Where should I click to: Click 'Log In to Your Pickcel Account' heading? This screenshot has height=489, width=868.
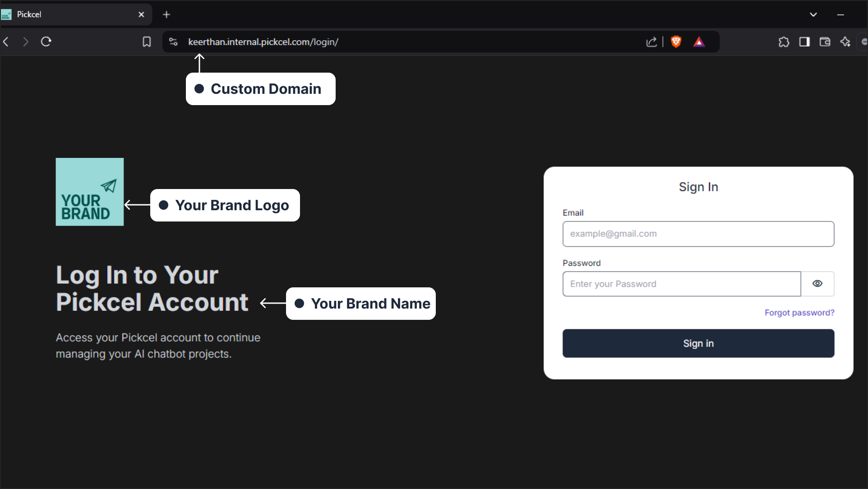tap(152, 289)
